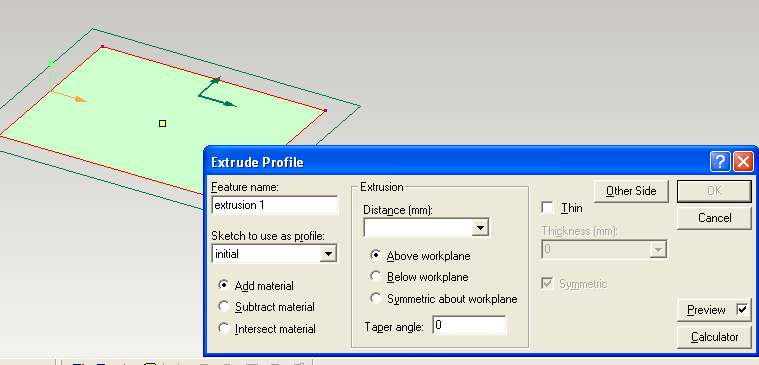Close the Extrude Profile dialog

[743, 162]
